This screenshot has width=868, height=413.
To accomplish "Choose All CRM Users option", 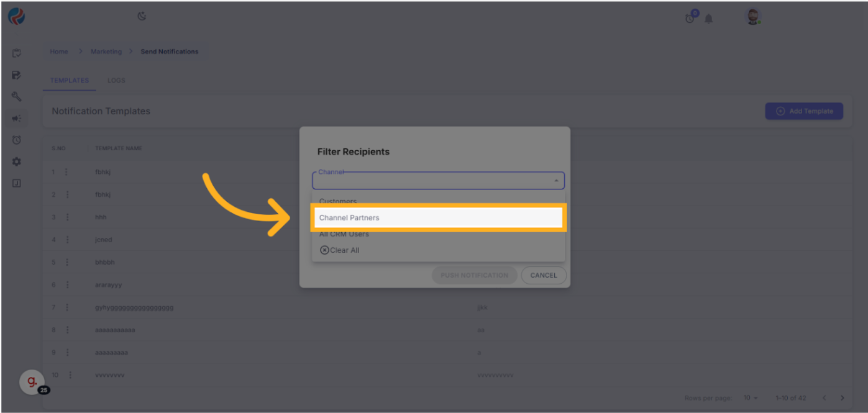I will coord(344,234).
